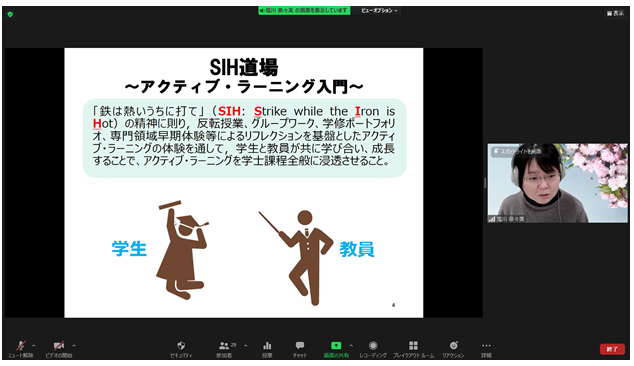This screenshot has height=366, width=634.
Task: Click subtitle アクティブ・ラーニング入門
Action: [244, 87]
